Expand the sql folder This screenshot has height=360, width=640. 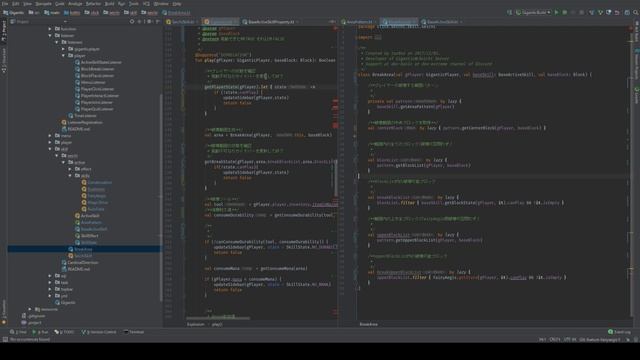pos(50,276)
